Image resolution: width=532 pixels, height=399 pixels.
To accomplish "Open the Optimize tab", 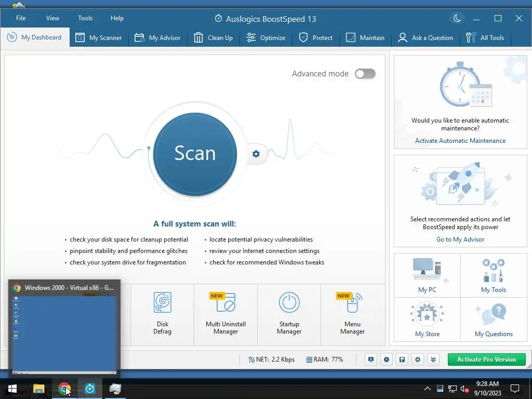I will (265, 37).
